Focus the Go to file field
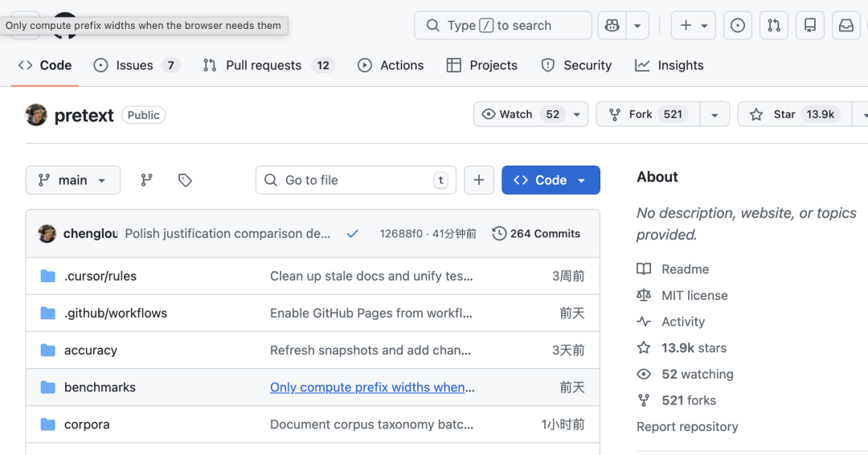The height and width of the screenshot is (455, 868). [355, 180]
